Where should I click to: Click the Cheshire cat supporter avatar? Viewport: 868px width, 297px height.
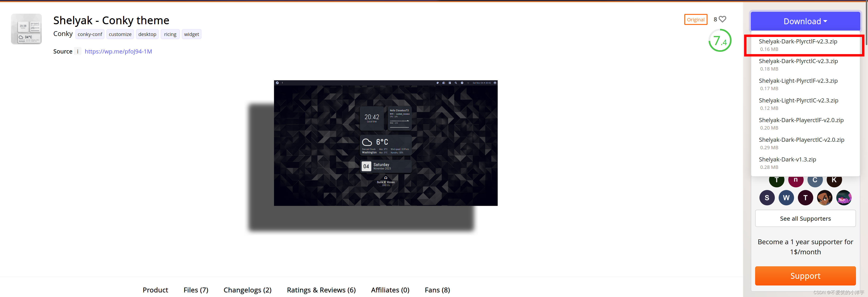844,198
